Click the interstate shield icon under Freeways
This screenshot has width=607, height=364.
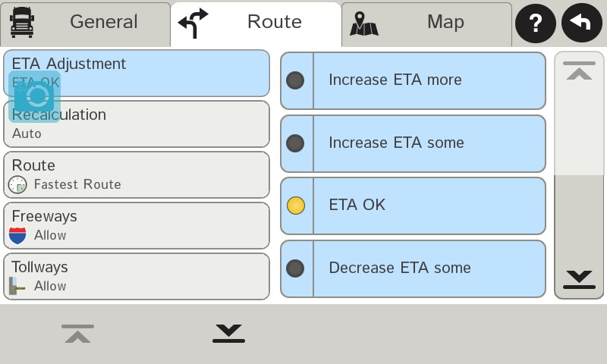[x=17, y=235]
